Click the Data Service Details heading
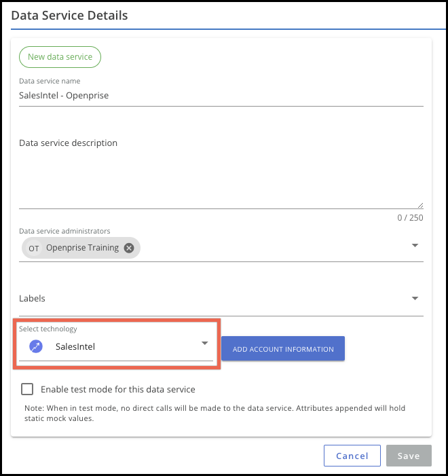 click(x=69, y=16)
